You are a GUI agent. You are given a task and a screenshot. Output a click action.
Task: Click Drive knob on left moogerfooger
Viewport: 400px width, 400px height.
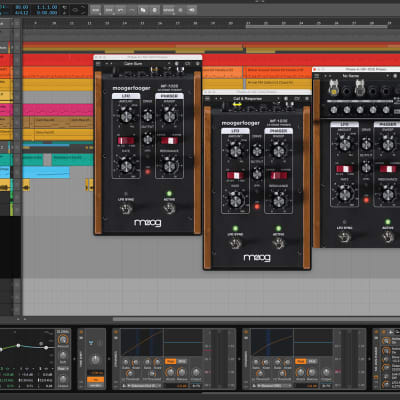tap(148, 116)
